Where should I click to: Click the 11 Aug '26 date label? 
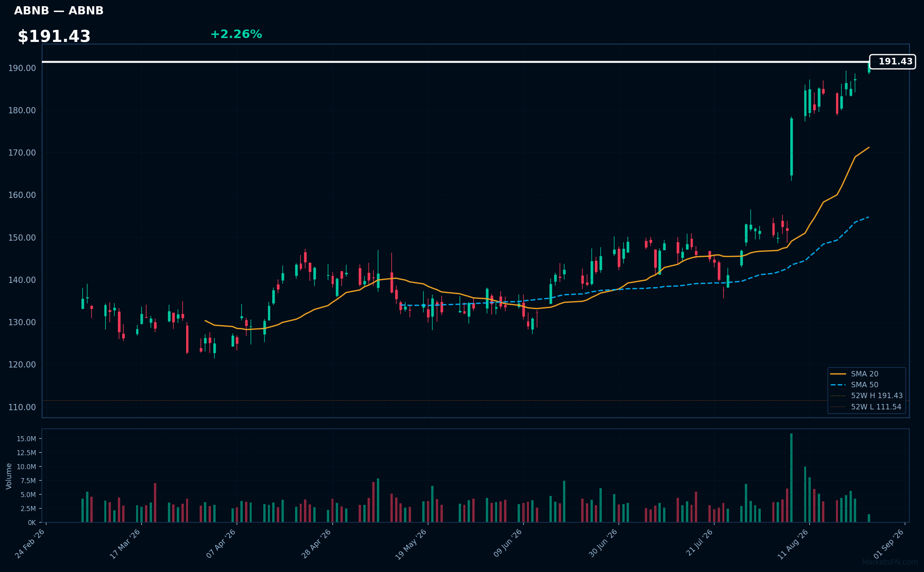click(x=793, y=544)
